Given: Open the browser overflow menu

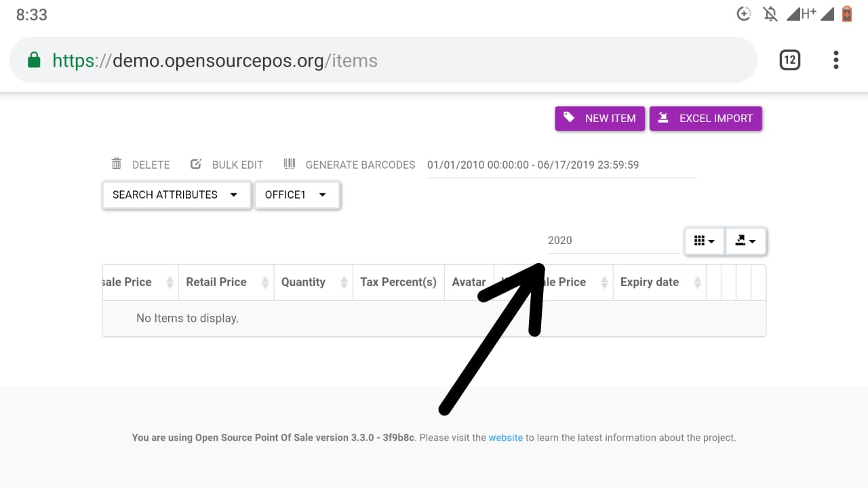Looking at the screenshot, I should pos(835,60).
